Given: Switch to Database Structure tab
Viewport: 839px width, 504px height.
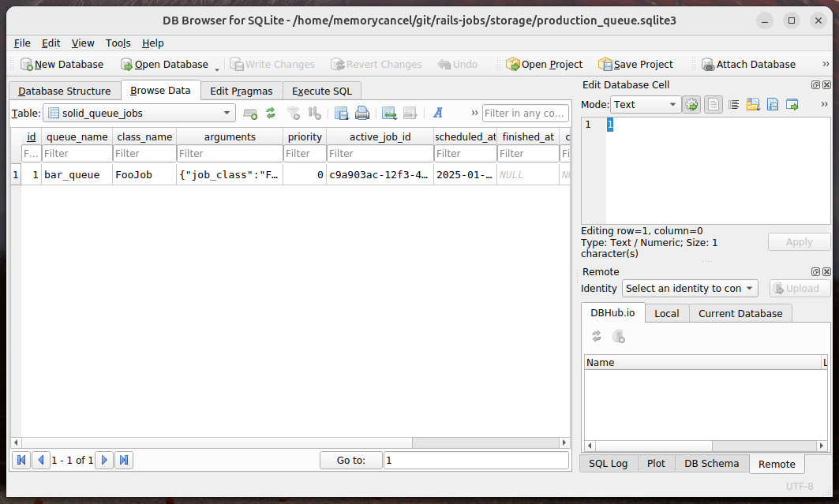Looking at the screenshot, I should [x=65, y=91].
